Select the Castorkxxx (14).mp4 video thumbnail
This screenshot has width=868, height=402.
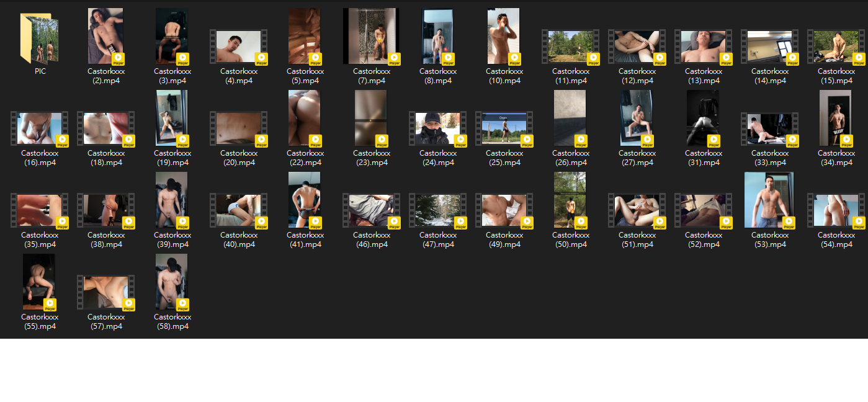tap(770, 47)
